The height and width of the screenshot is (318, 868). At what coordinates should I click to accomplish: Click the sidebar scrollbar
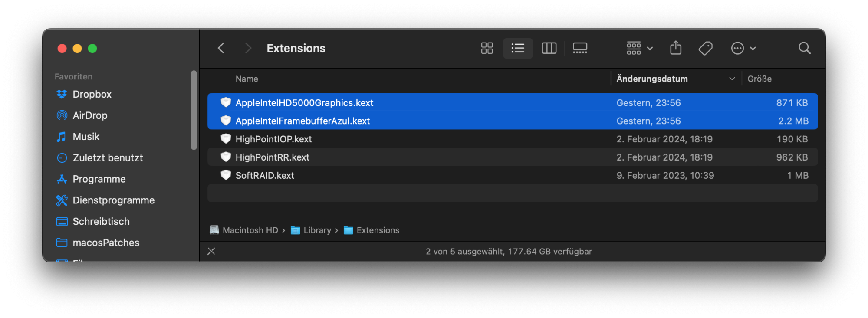[194, 110]
